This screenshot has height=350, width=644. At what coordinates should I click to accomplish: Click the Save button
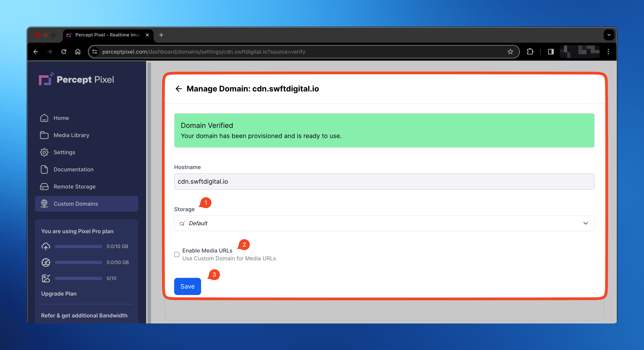pyautogui.click(x=187, y=286)
